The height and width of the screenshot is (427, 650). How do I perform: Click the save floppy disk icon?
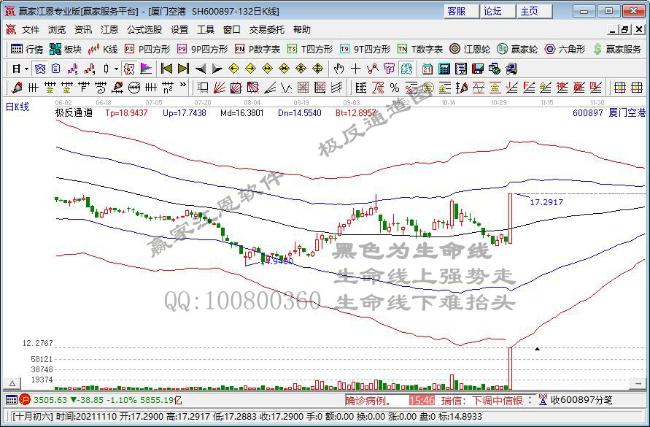(x=478, y=69)
